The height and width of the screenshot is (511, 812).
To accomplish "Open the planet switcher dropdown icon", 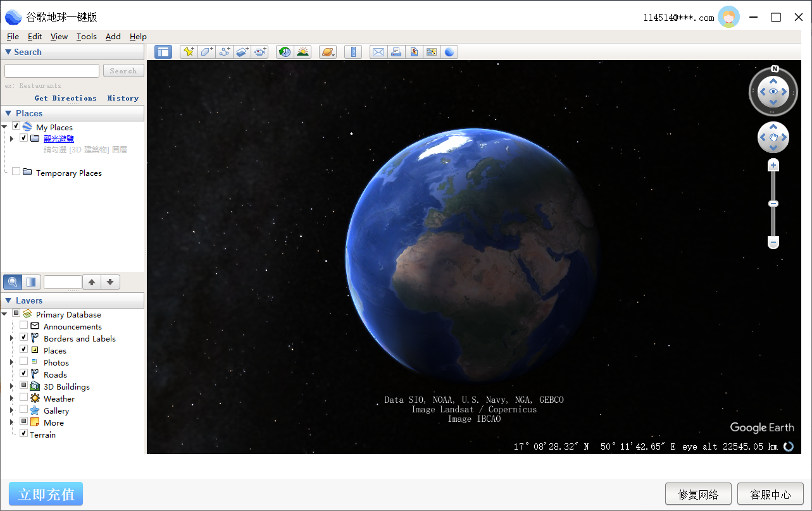I will pos(328,52).
